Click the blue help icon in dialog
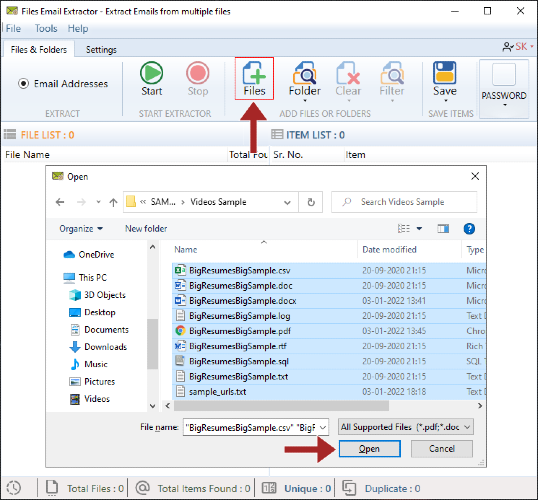Viewport: 538px width, 500px height. [x=469, y=229]
